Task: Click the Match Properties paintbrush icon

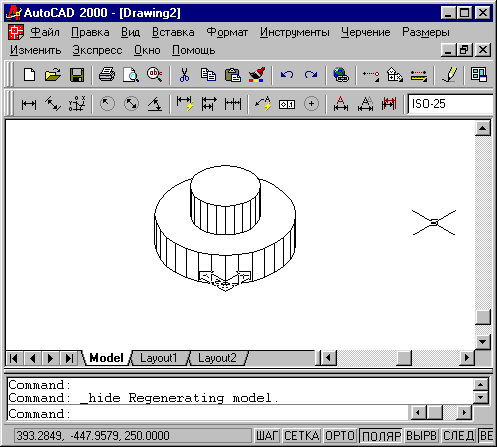Action: point(257,75)
